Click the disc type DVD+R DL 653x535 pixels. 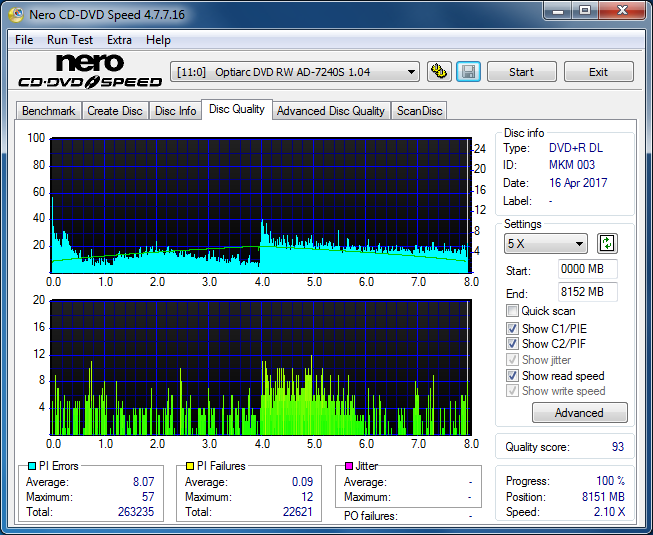(576, 148)
